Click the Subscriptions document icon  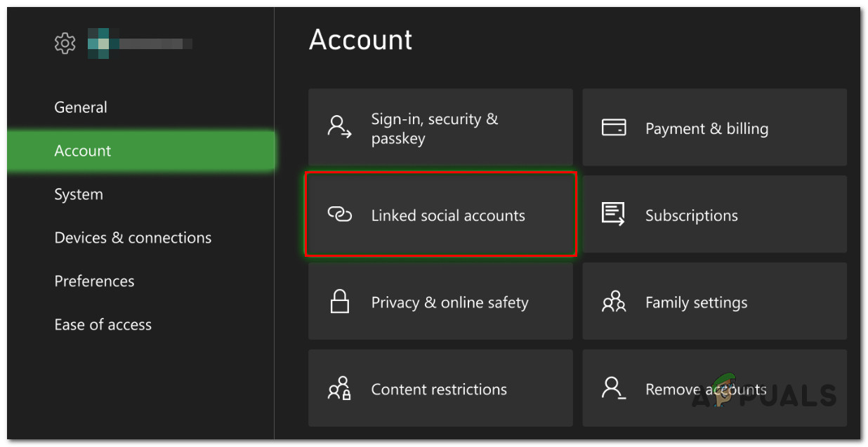click(x=612, y=215)
